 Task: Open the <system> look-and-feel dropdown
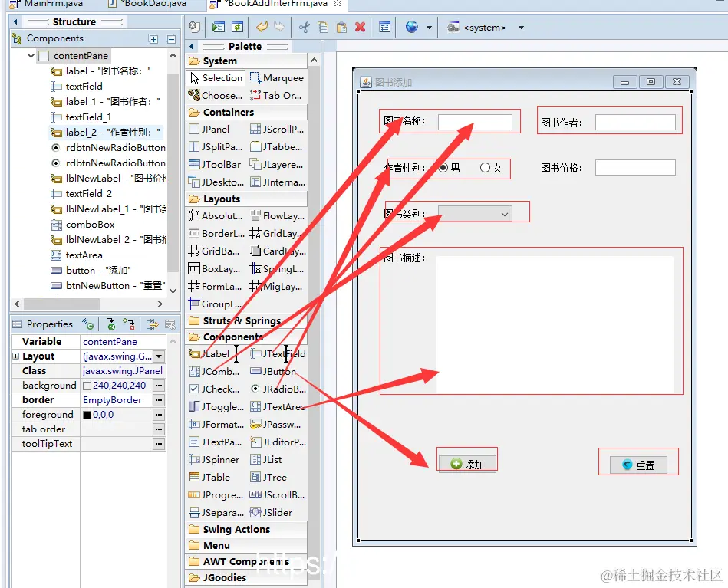pos(521,28)
